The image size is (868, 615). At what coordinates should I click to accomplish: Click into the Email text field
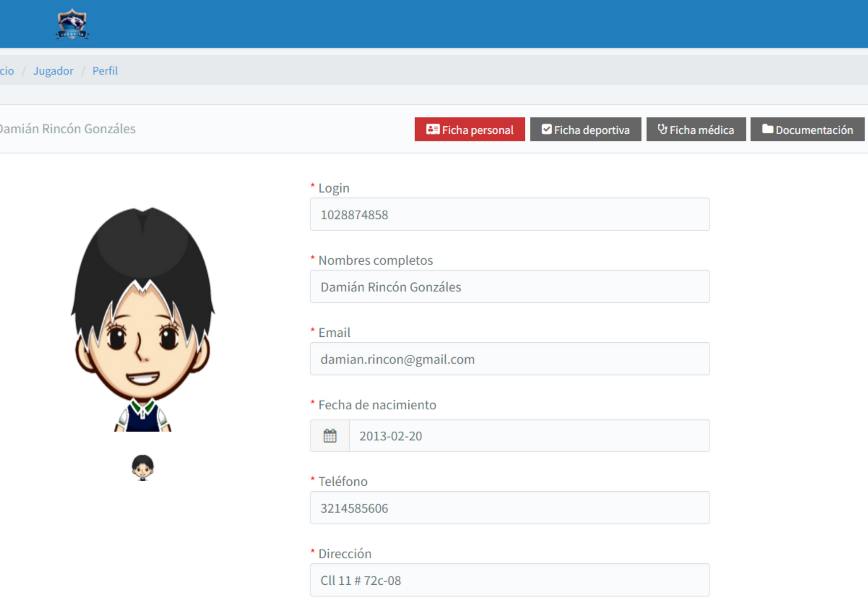(x=510, y=359)
